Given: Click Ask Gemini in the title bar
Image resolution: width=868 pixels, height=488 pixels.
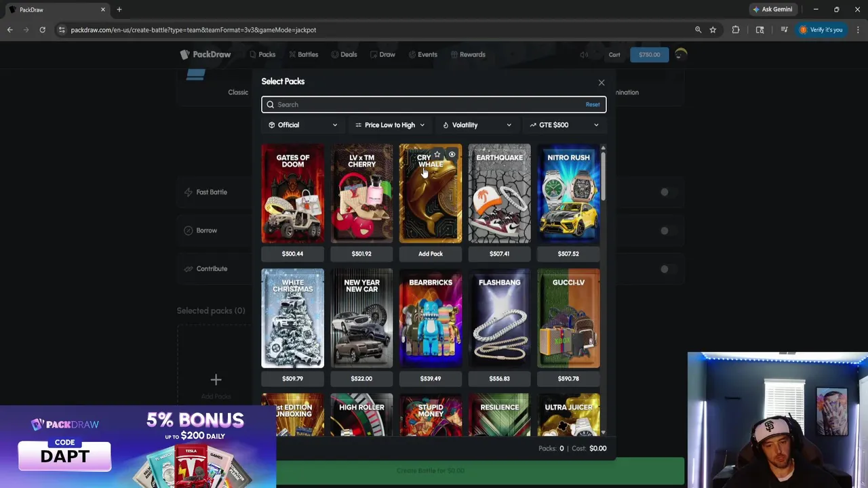Looking at the screenshot, I should 772,9.
